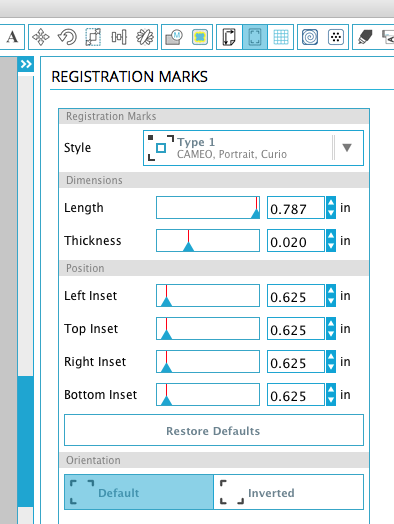The image size is (394, 524).
Task: Open the Rotate panel curved-arrow icon
Action: (67, 37)
